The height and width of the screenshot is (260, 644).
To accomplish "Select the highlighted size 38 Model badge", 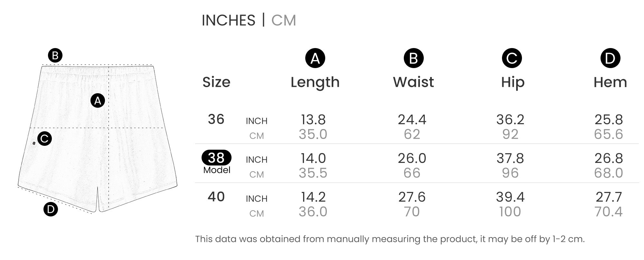I will point(216,158).
